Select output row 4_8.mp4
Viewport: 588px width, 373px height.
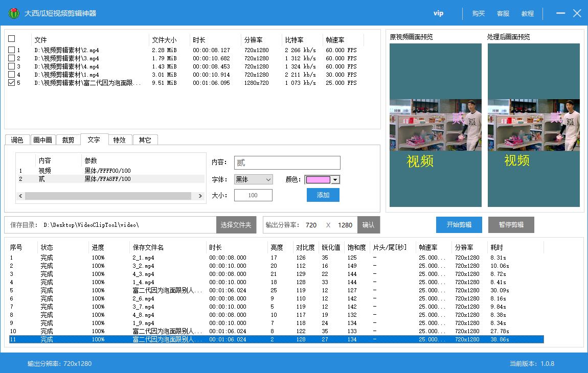(x=277, y=315)
